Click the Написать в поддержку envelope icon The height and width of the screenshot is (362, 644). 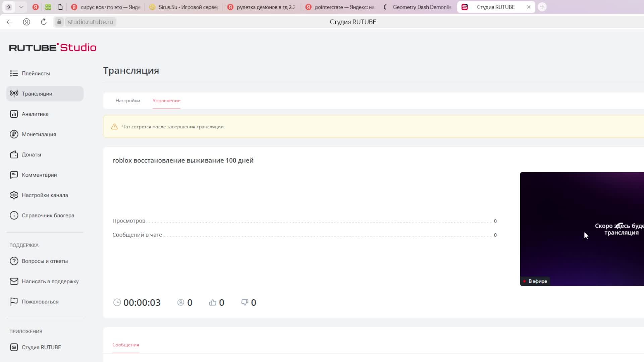click(14, 281)
